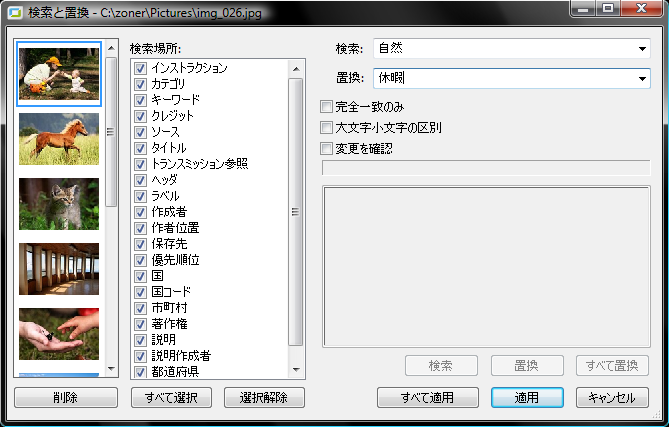
Task: Enable 完全一致のみ option
Action: pos(326,107)
